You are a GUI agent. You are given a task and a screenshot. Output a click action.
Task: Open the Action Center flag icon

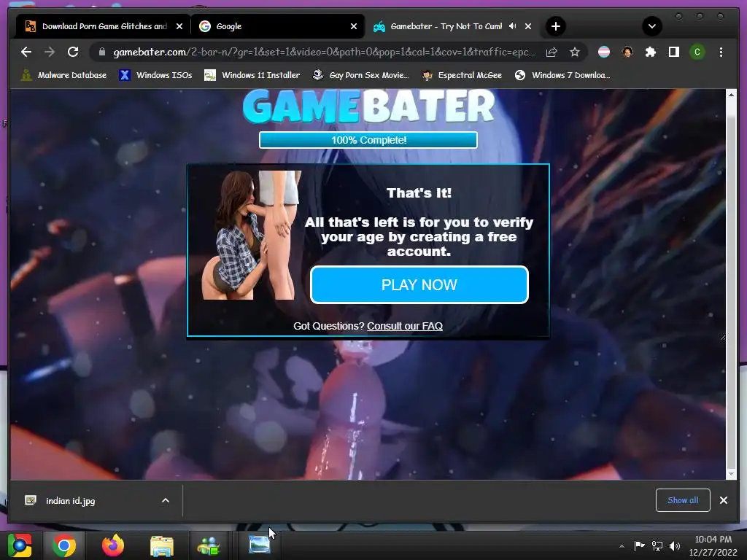pos(639,545)
